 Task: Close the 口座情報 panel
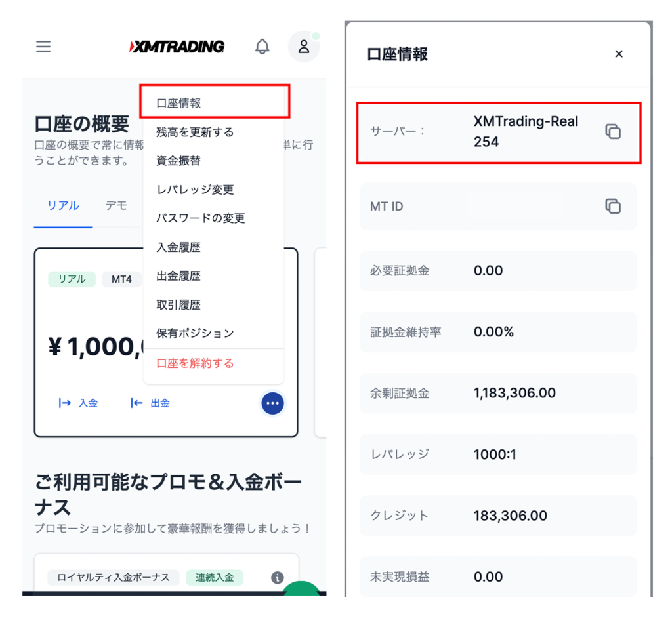click(x=618, y=54)
